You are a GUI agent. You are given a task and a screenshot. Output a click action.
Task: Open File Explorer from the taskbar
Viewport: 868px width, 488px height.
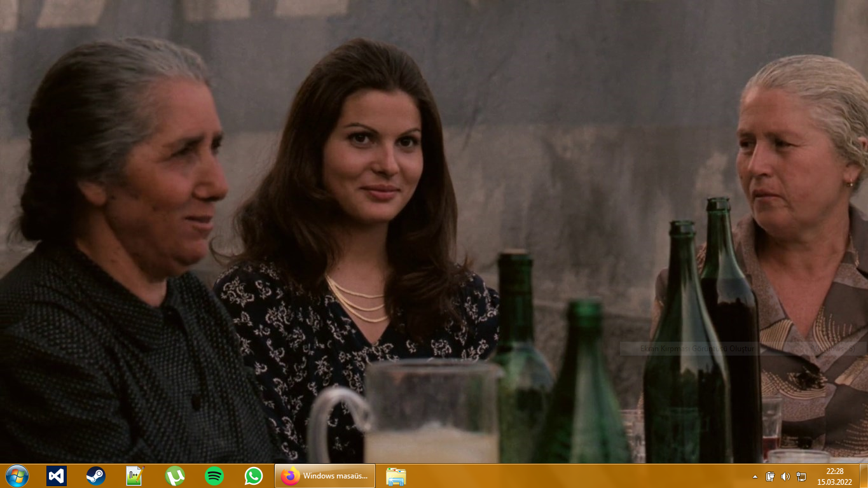point(396,476)
